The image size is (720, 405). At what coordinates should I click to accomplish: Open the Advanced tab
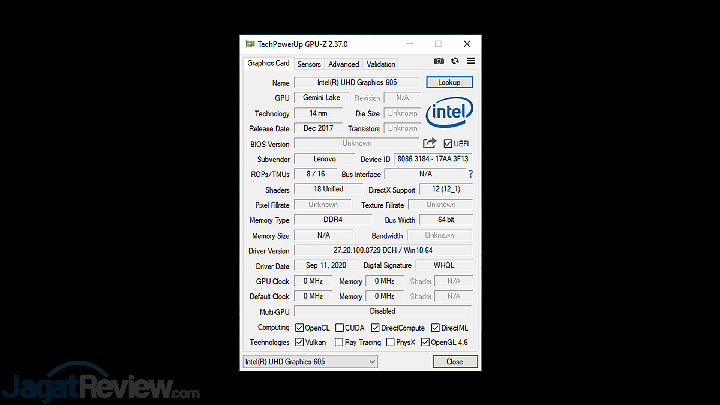[343, 64]
